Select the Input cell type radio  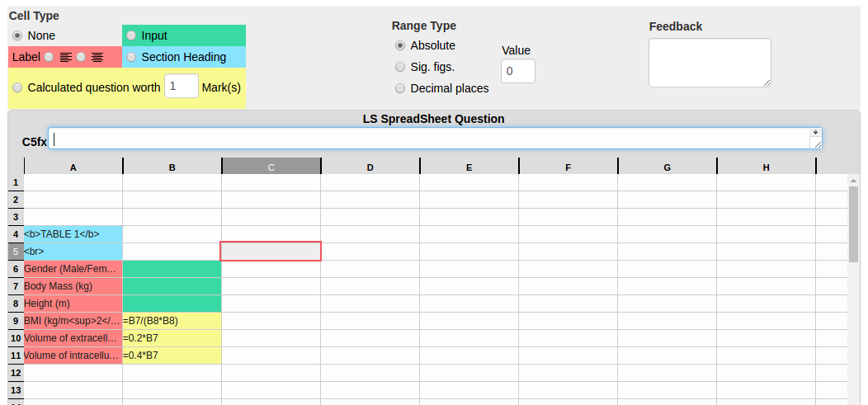pyautogui.click(x=131, y=35)
